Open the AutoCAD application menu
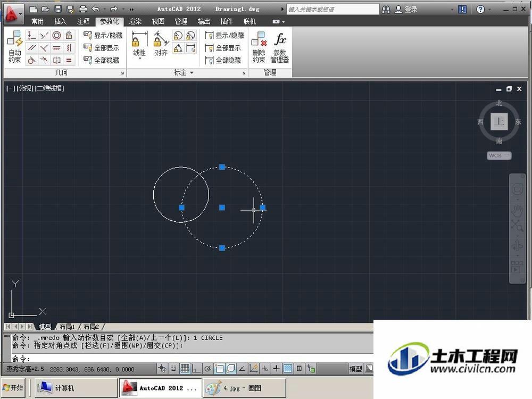The width and height of the screenshot is (532, 399). pos(14,14)
